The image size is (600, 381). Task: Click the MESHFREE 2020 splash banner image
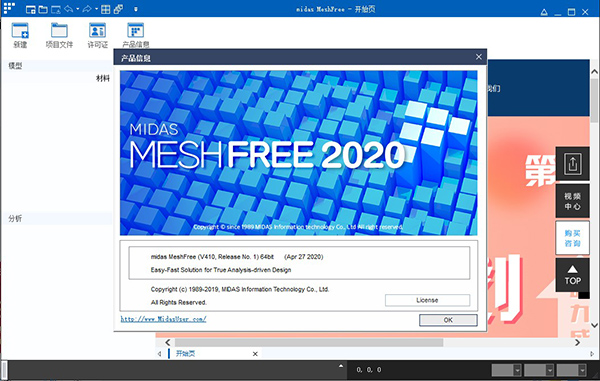298,153
